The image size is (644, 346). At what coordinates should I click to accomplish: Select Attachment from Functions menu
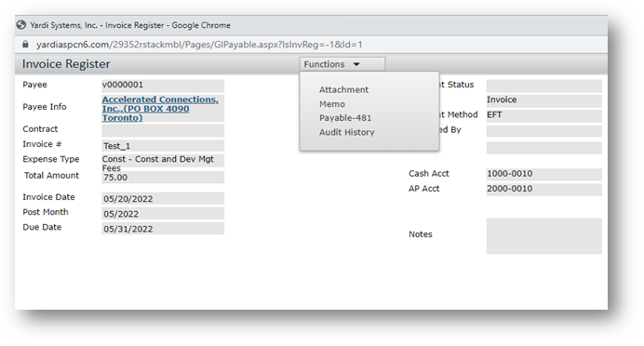click(343, 90)
